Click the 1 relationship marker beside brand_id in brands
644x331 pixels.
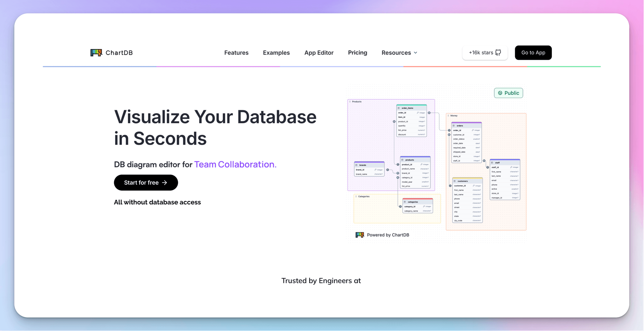[x=387, y=170]
